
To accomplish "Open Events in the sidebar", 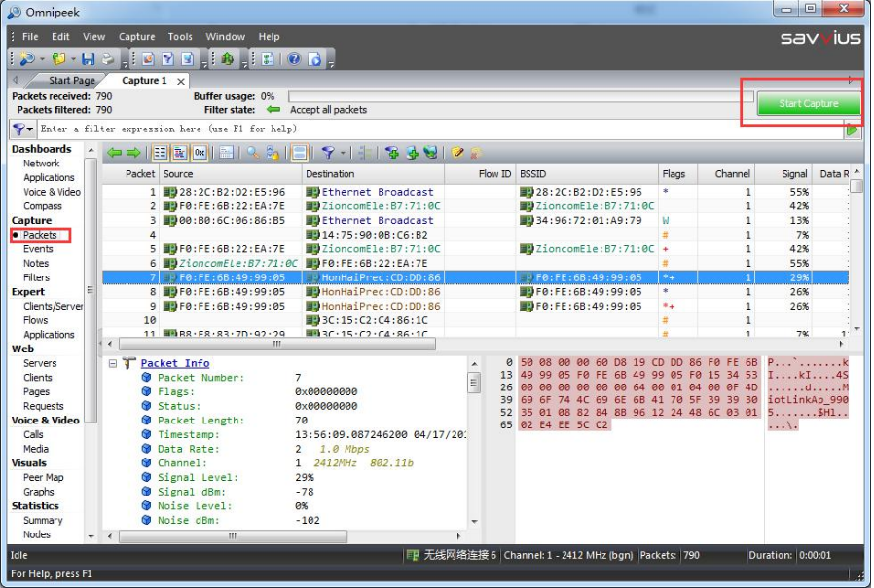I will click(38, 249).
